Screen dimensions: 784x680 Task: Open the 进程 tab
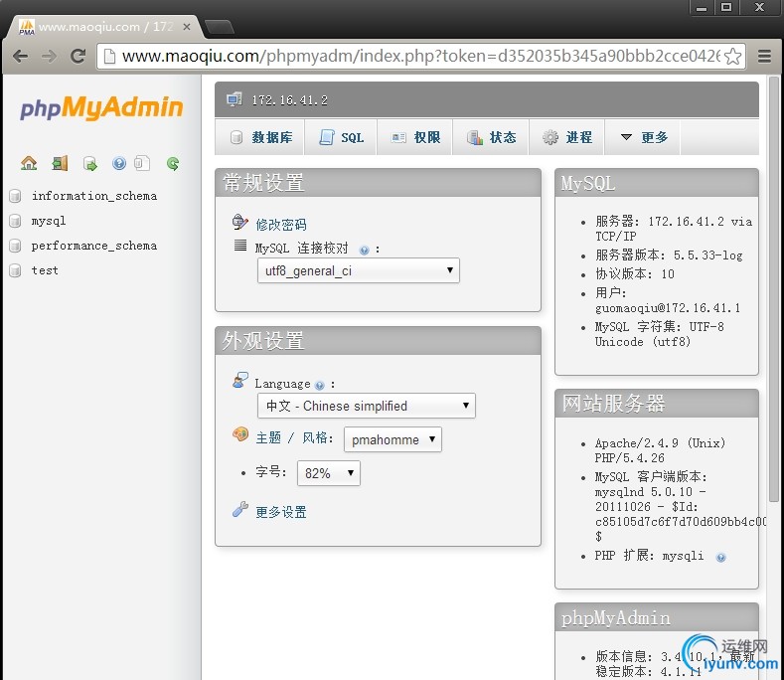pos(567,137)
